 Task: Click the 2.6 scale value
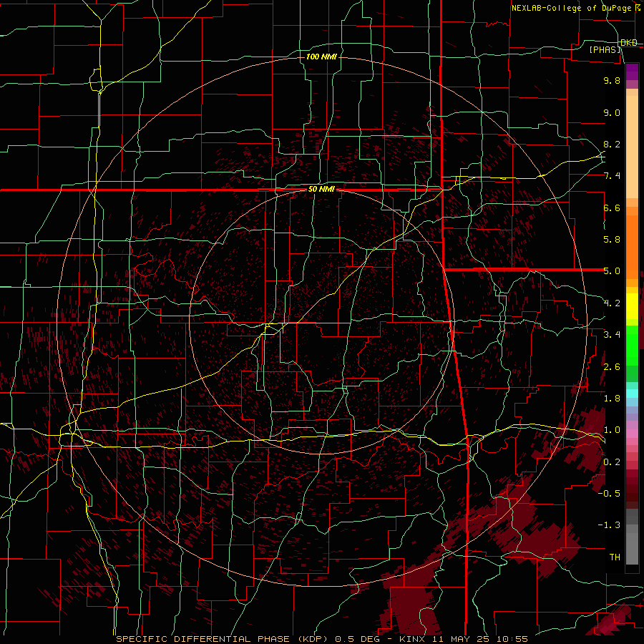(x=612, y=367)
